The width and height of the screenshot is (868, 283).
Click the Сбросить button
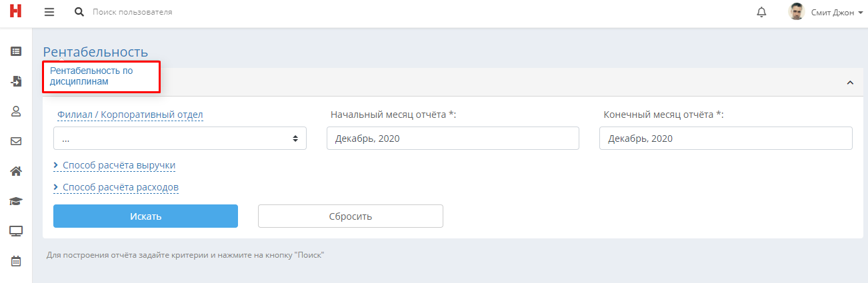coord(351,216)
